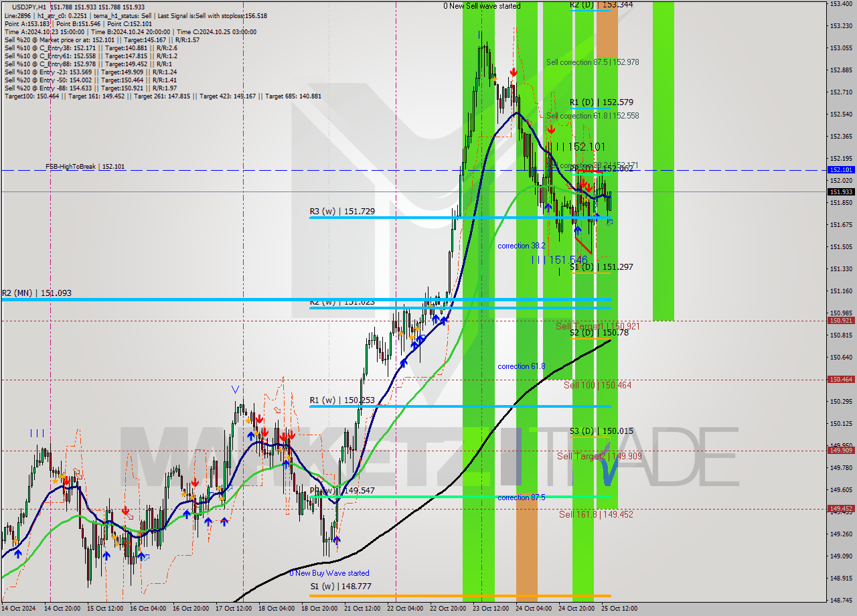Click the 153.400 price scale value
The width and height of the screenshot is (857, 616).
(x=841, y=4)
